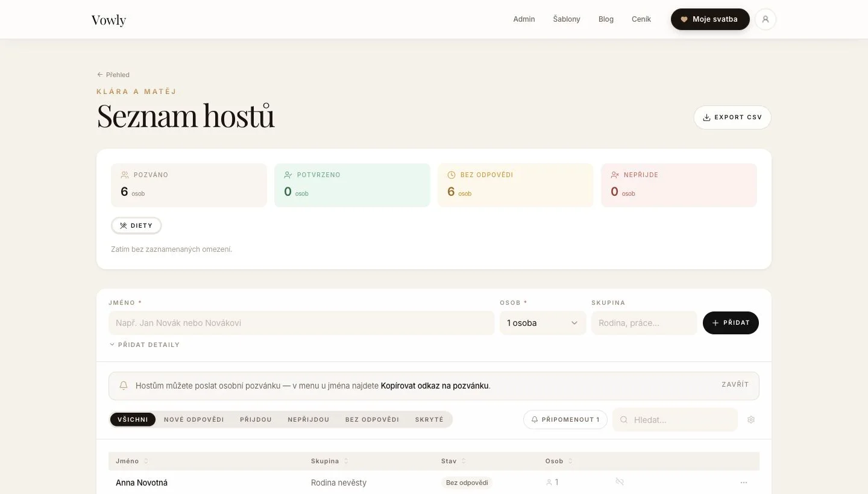Sort the table by the Osob column
Screen dimensions: 868x494
[x=559, y=461]
